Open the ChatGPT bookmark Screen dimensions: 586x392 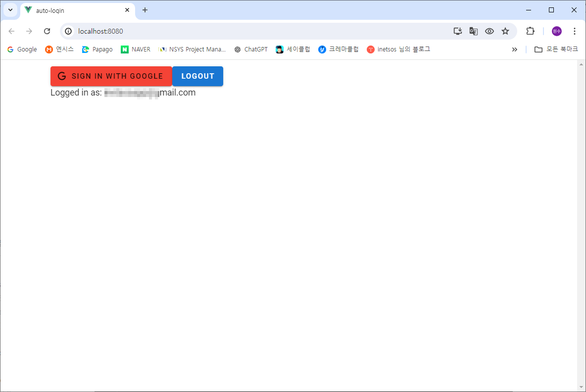[x=251, y=49]
